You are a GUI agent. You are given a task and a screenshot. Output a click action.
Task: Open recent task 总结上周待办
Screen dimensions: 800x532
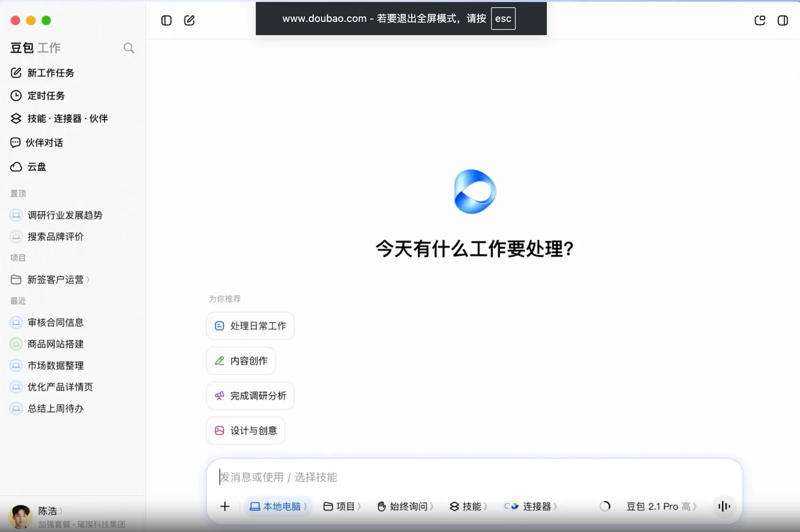point(47,408)
